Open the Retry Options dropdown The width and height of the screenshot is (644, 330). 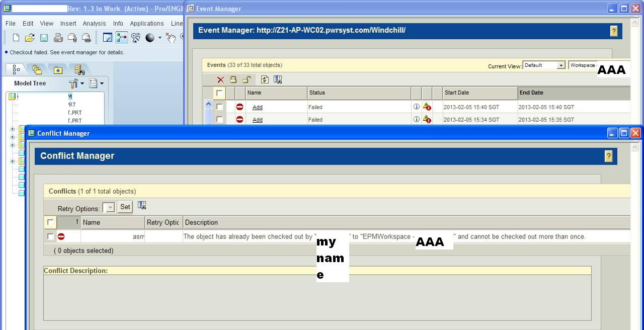(109, 208)
